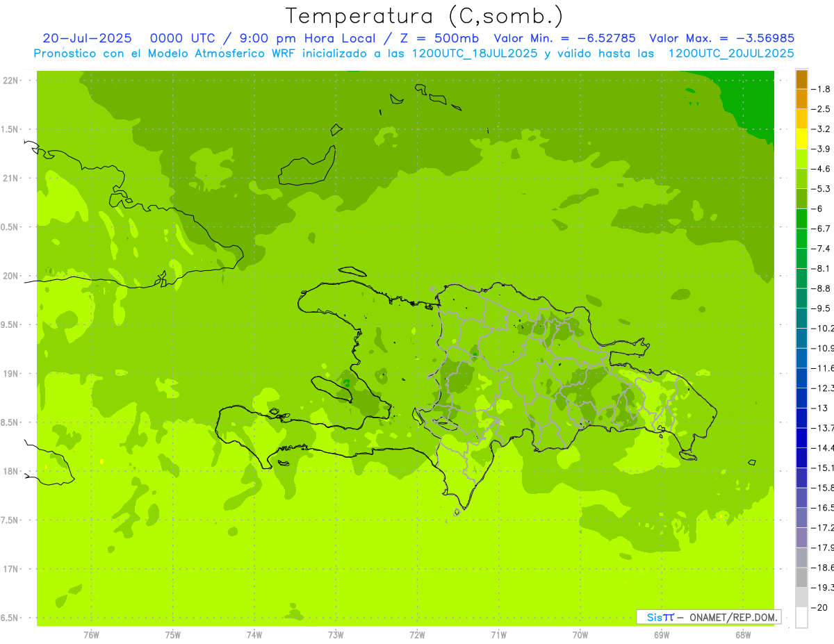
Task: Click the '74W' longitude axis label
Action: coord(254,634)
